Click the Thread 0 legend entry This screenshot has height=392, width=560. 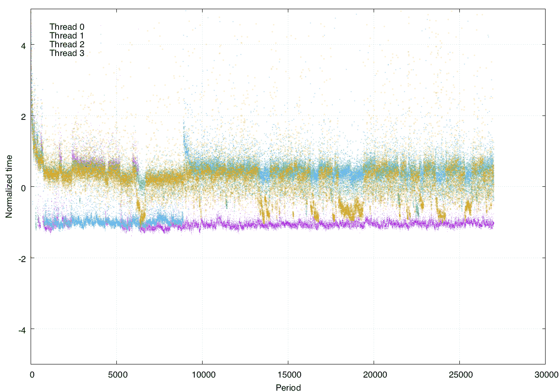[x=66, y=27]
